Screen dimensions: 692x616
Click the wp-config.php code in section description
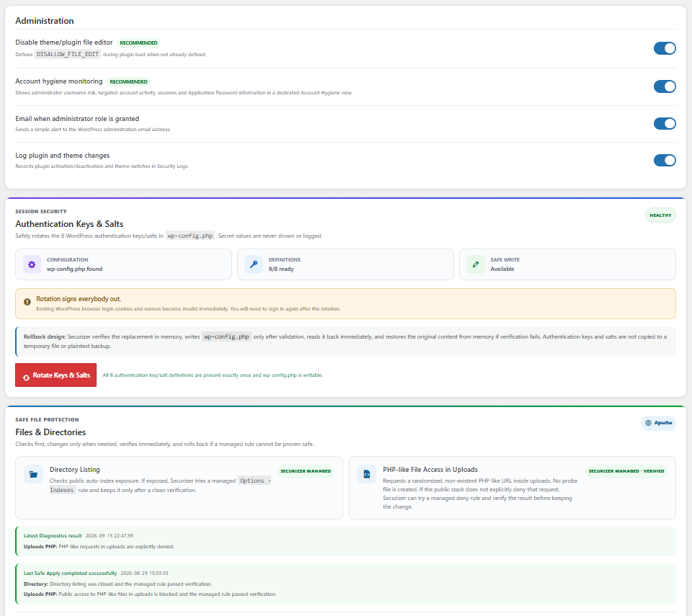click(190, 236)
